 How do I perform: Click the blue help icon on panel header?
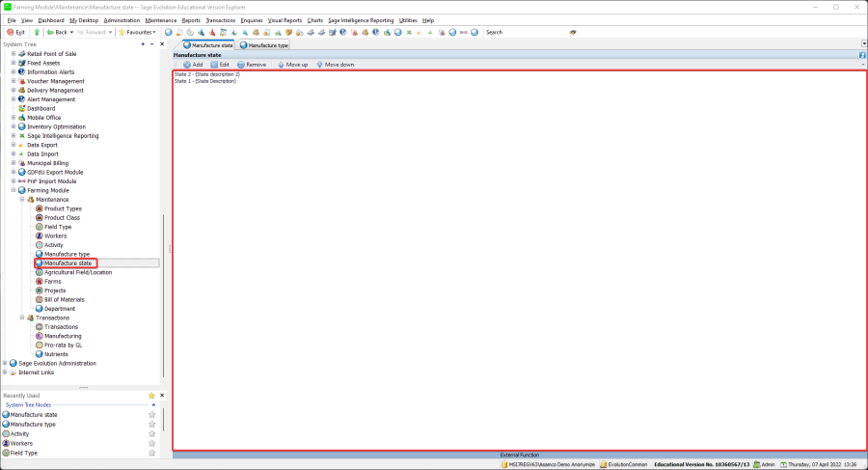[862, 55]
